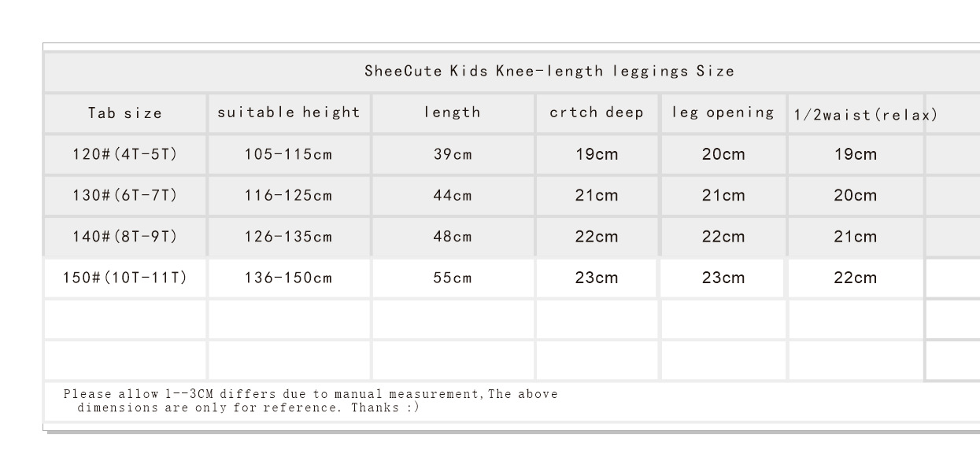
Task: Click the 55cm length cell
Action: (x=453, y=278)
